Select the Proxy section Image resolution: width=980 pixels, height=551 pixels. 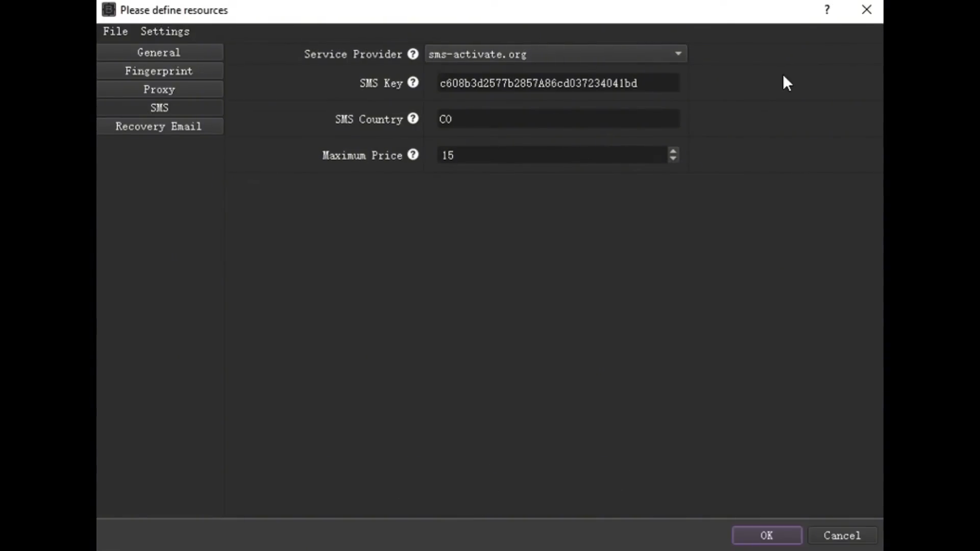[160, 89]
